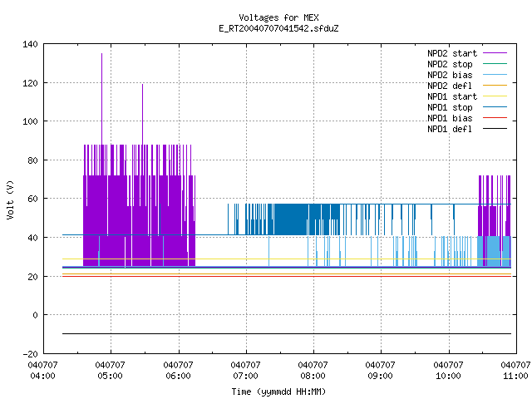Click the x-axis label 040707 04:00
532x399 pixels.
[x=42, y=371]
